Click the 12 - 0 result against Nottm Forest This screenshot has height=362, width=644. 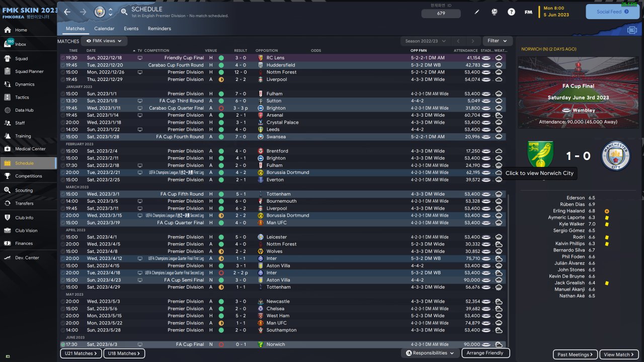coord(240,72)
